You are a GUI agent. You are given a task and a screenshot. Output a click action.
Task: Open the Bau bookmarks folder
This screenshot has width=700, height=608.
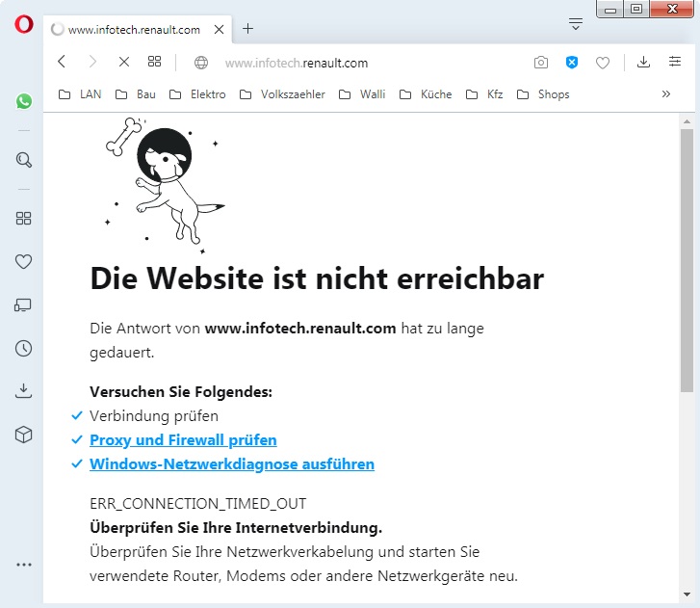pyautogui.click(x=136, y=94)
